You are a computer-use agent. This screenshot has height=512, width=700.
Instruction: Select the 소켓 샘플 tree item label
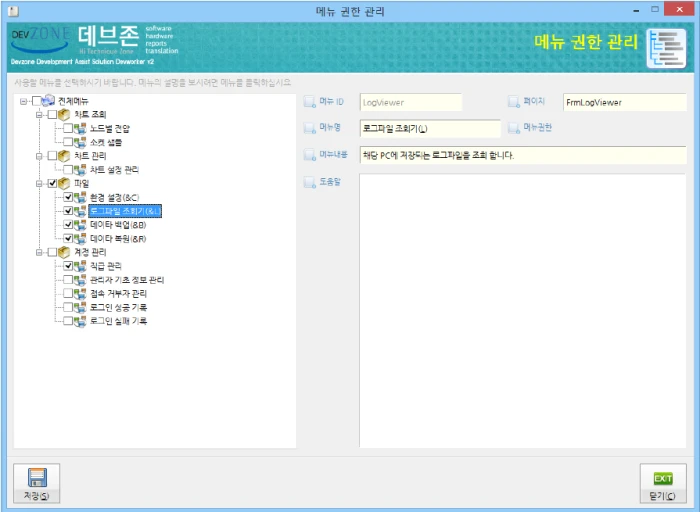[106, 142]
